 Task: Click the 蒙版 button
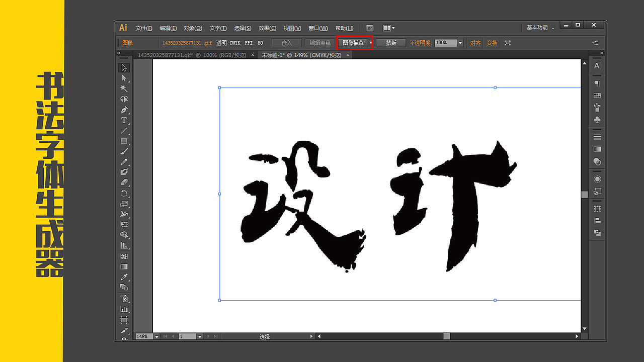click(391, 43)
